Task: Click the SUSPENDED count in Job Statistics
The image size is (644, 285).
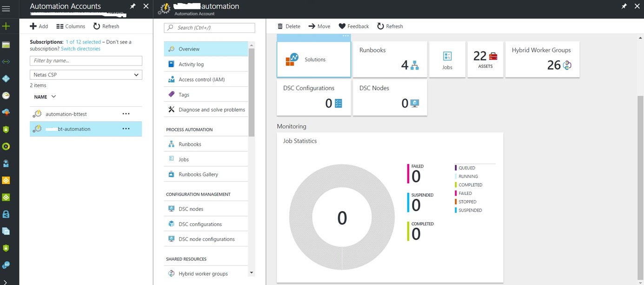Action: click(416, 205)
